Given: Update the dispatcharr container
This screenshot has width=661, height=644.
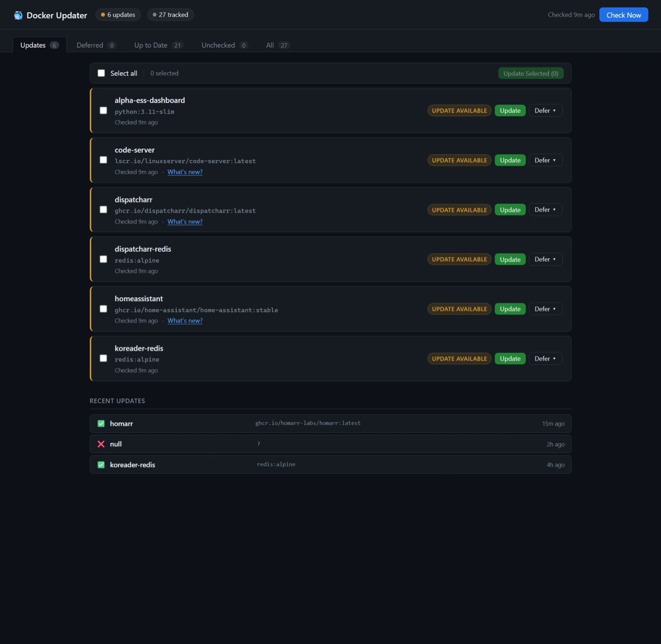Looking at the screenshot, I should 510,209.
